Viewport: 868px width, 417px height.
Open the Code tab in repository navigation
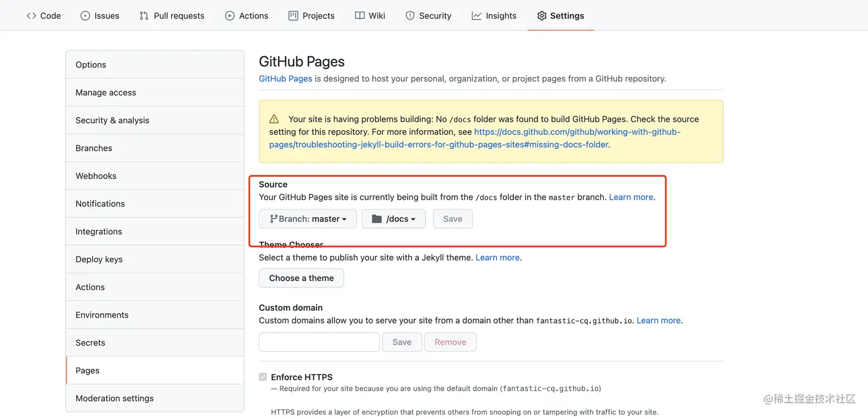point(44,15)
